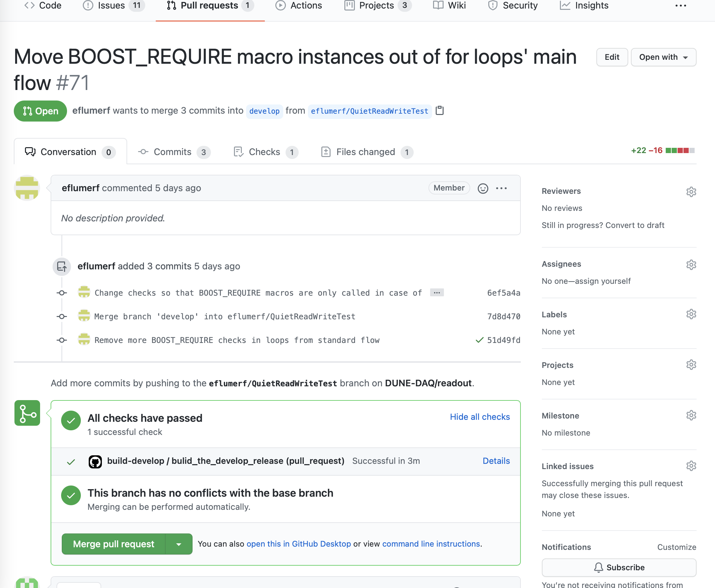Open the Linked issues gear settings
Screen dimensions: 715x588
click(691, 466)
